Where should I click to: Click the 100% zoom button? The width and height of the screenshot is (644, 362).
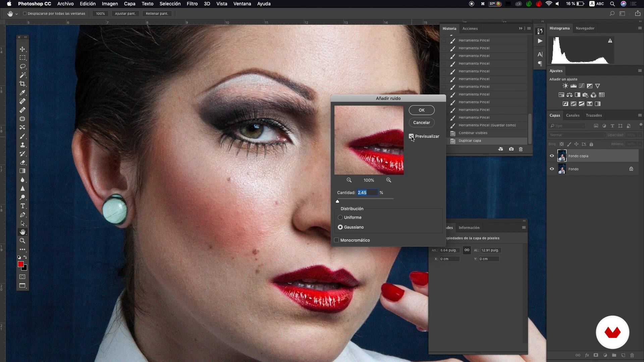coord(100,14)
